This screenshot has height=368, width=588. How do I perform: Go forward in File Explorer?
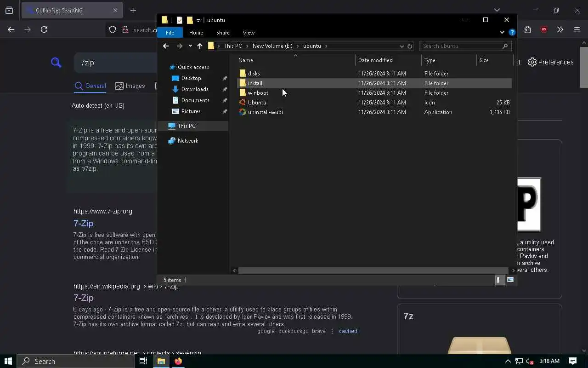180,46
